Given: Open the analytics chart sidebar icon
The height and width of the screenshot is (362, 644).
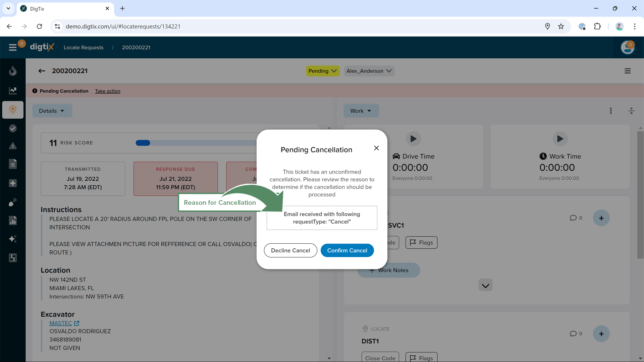Looking at the screenshot, I should [13, 90].
